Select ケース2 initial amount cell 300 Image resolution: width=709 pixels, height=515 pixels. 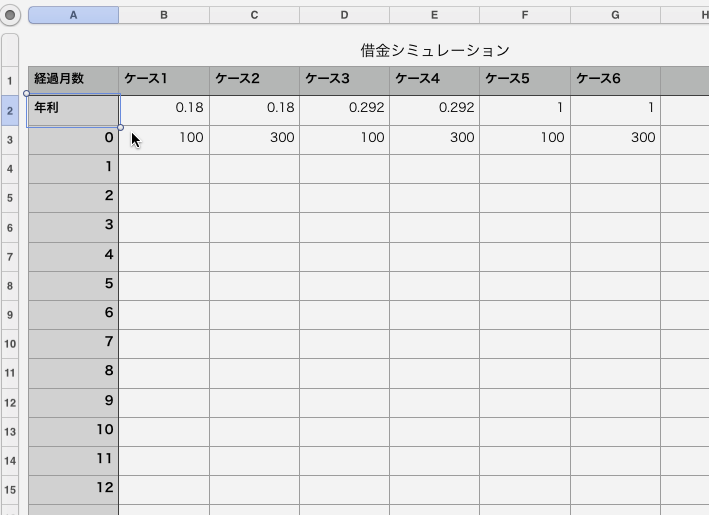(254, 140)
